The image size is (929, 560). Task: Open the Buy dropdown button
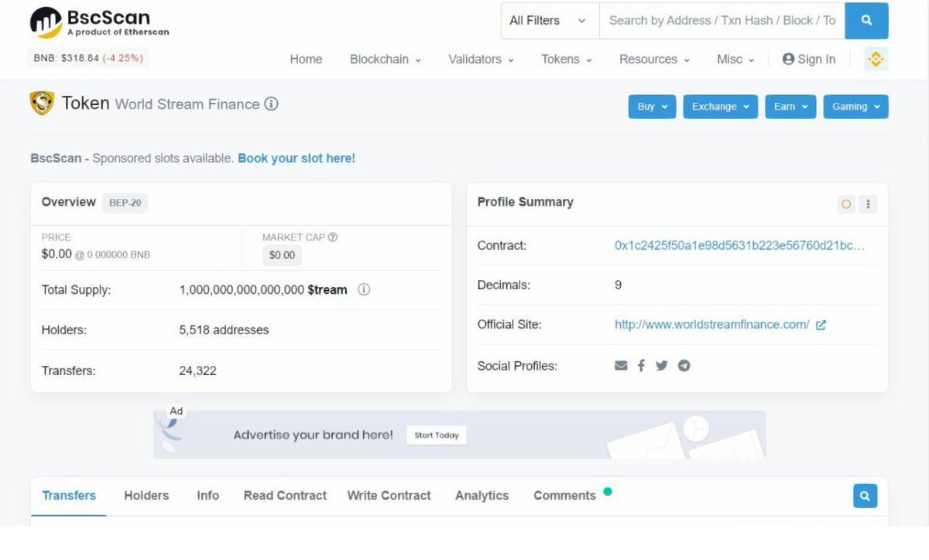pyautogui.click(x=652, y=107)
